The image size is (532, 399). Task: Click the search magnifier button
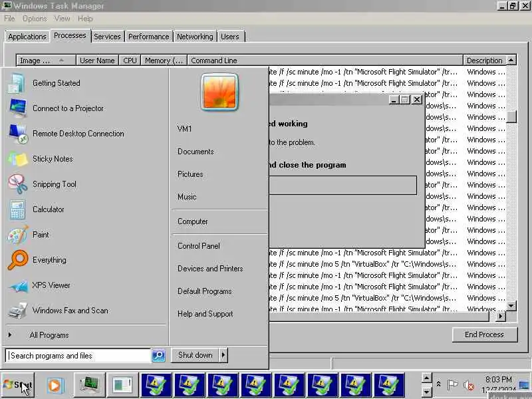click(158, 356)
